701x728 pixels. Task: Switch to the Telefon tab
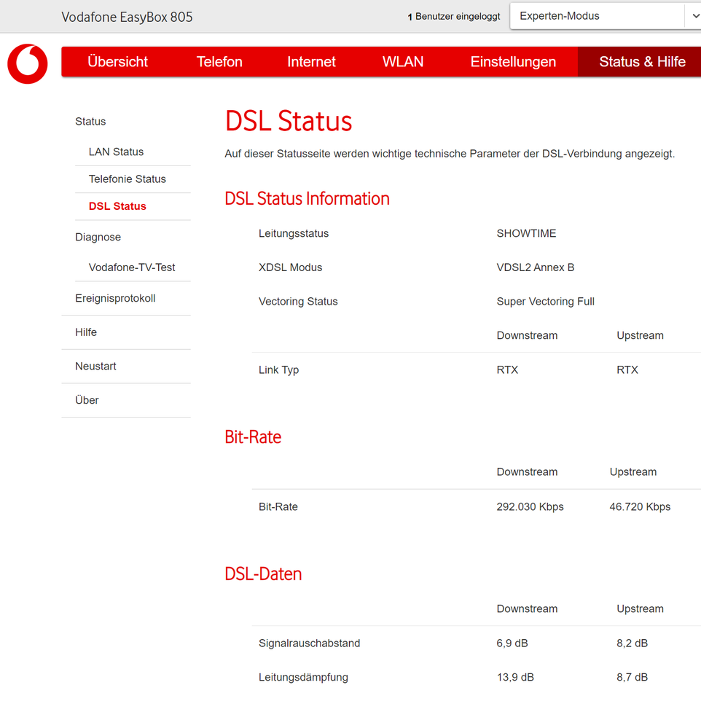point(219,62)
